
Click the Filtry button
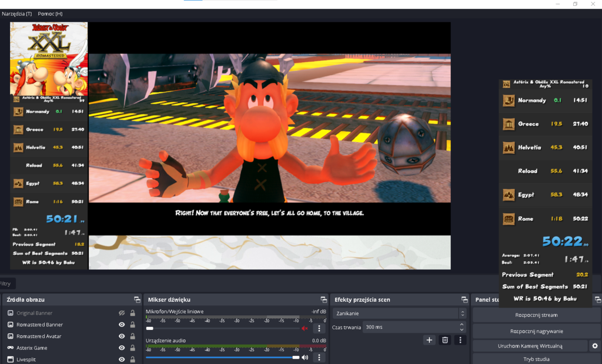pyautogui.click(x=6, y=284)
